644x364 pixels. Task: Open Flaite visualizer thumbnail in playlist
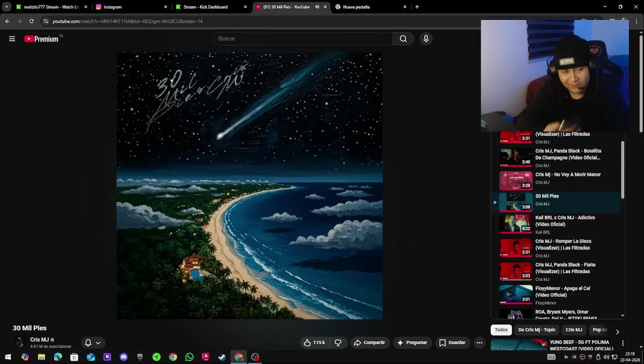click(x=516, y=271)
